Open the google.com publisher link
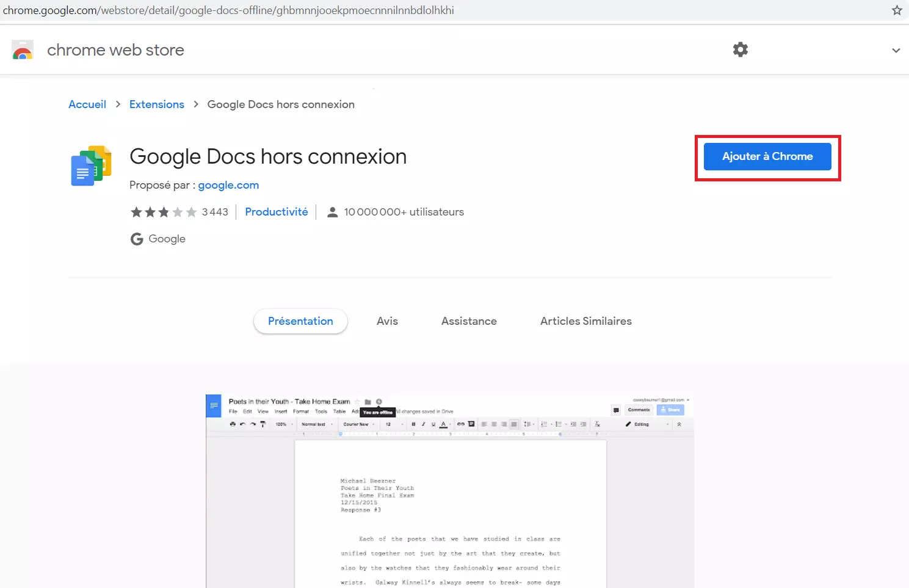 click(228, 185)
